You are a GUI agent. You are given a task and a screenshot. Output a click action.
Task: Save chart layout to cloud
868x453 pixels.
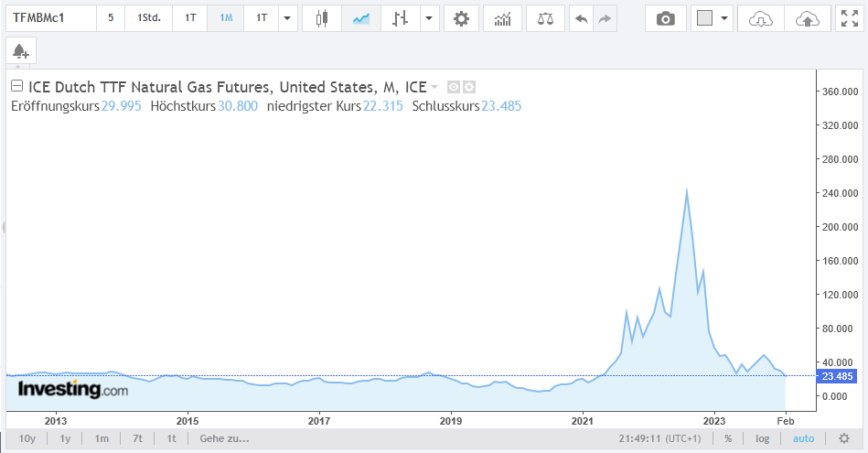coord(807,18)
